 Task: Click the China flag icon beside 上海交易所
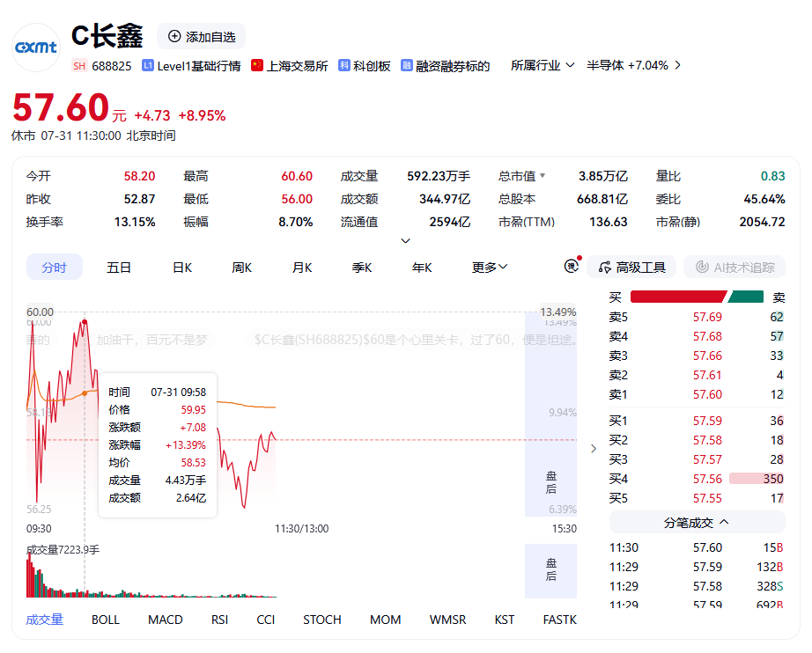(x=257, y=65)
